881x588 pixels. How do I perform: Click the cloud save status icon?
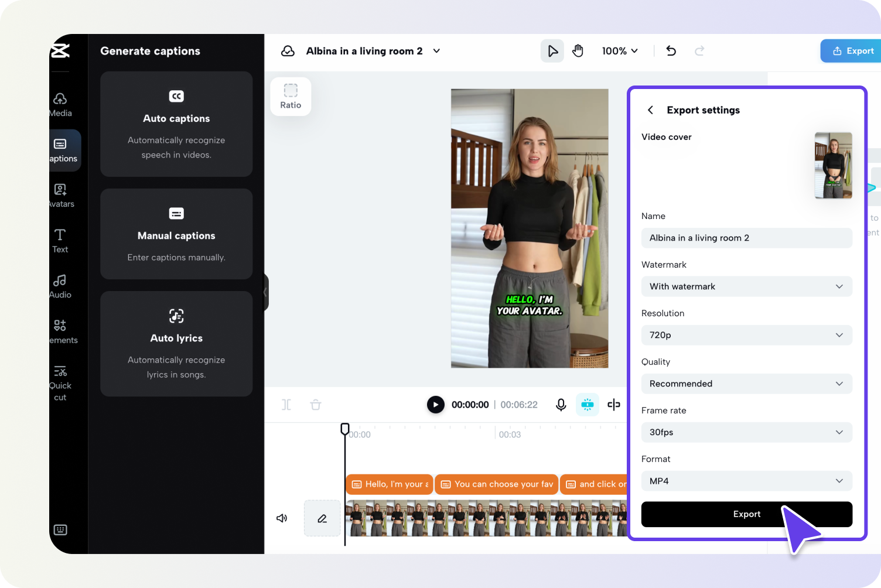tap(288, 51)
